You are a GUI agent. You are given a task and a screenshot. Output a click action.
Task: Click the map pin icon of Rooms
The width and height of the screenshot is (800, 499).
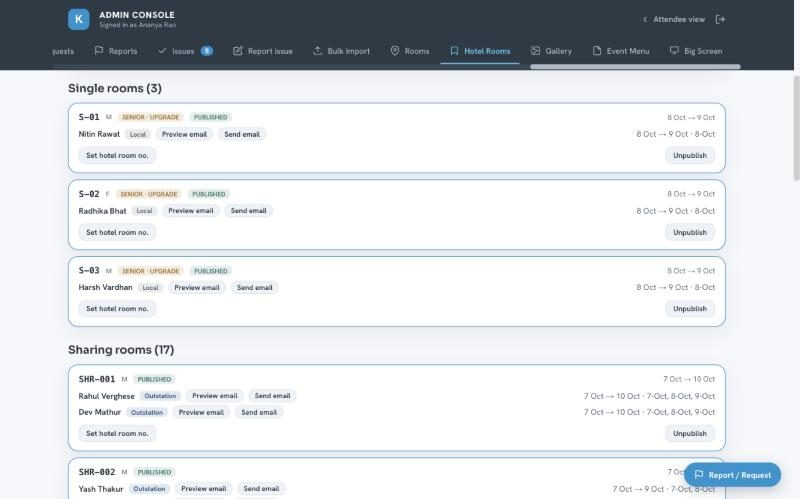(395, 51)
